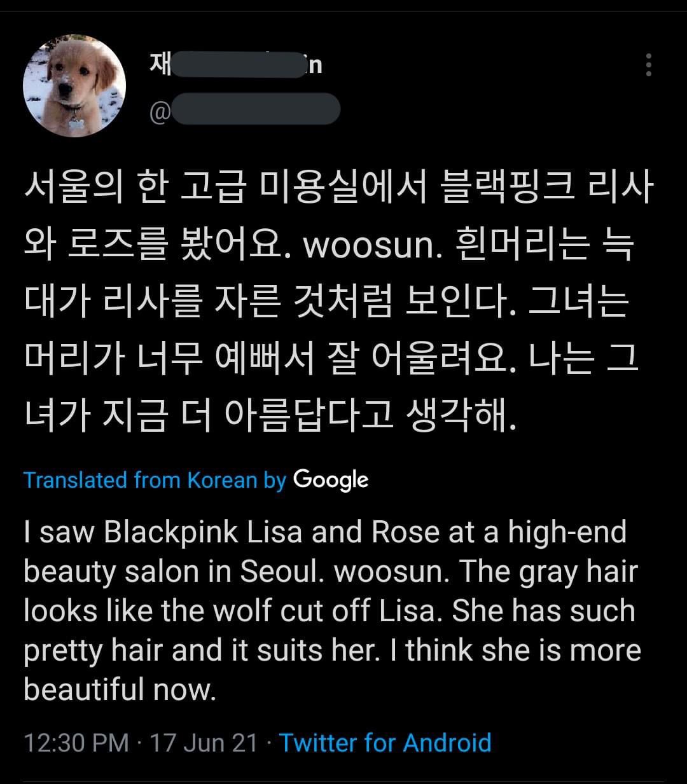
Task: Click the "Translated from Korean by" link
Action: (155, 479)
